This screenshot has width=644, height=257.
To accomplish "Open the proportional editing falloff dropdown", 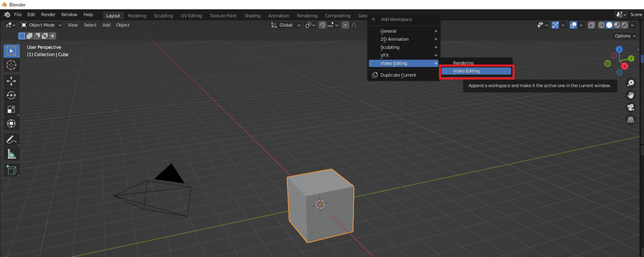I will (356, 25).
